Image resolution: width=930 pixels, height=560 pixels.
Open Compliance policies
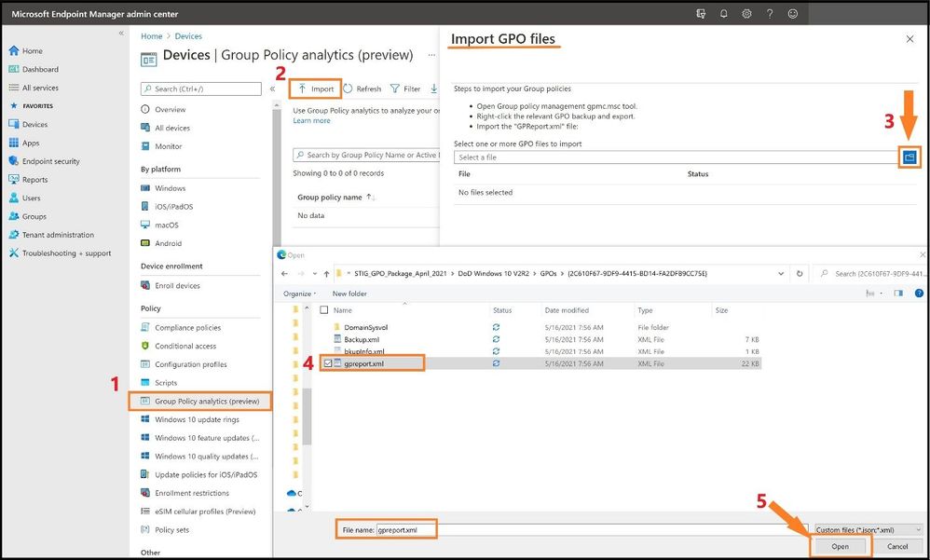point(187,328)
